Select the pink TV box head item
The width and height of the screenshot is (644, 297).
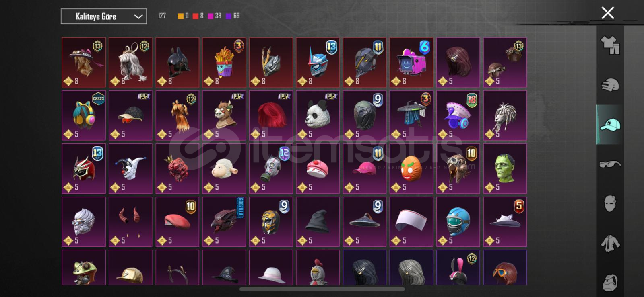[411, 62]
